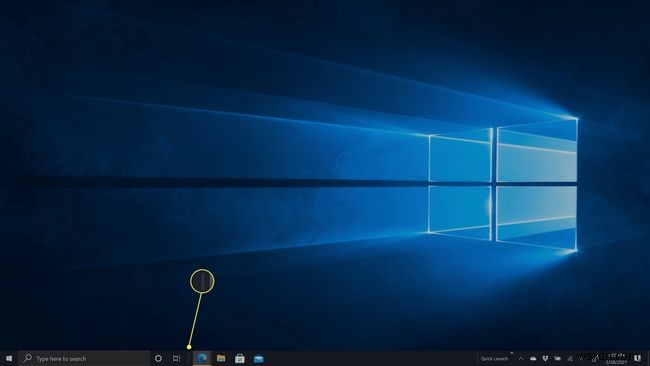The width and height of the screenshot is (650, 366).
Task: Open OneDrive cloud icon in system tray
Action: tap(534, 359)
